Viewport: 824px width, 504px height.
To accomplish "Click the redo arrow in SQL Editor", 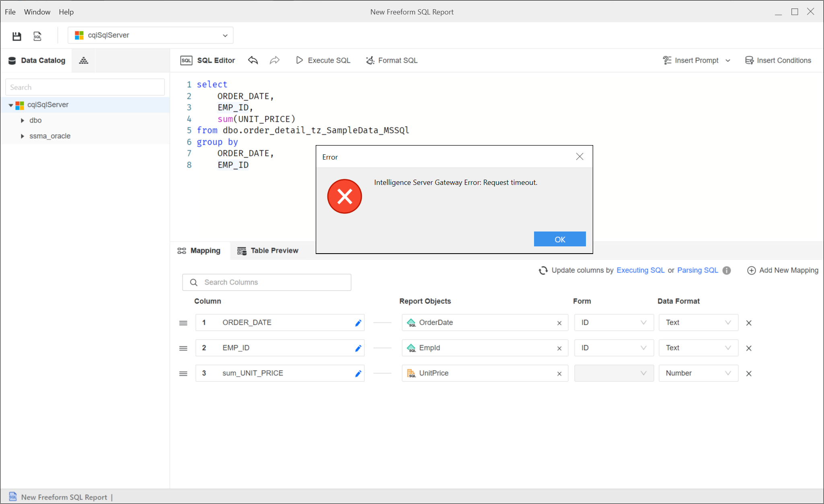I will coord(275,60).
